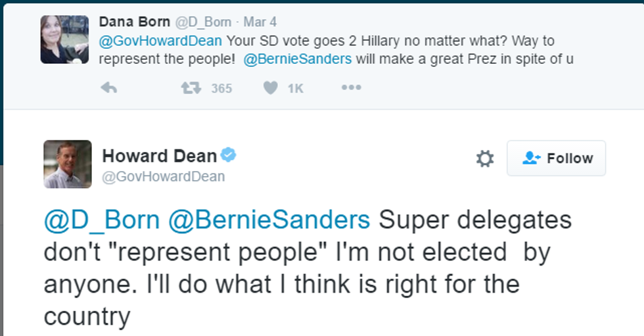Retweet Dana Born's tweet

191,87
